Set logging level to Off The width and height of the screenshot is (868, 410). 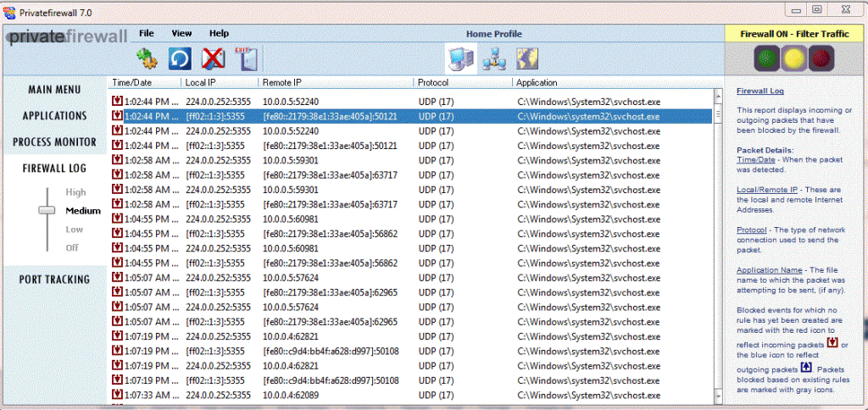click(x=72, y=247)
